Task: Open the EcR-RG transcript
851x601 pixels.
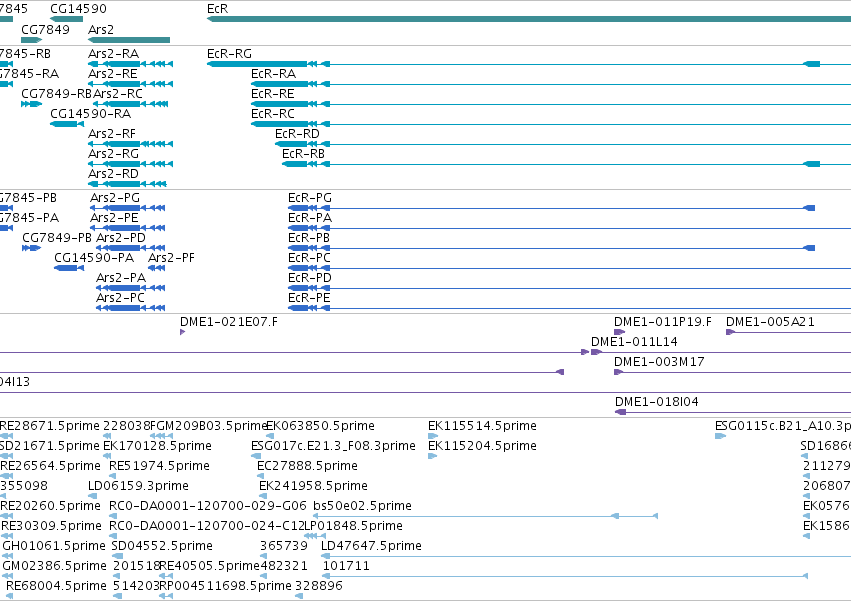Action: pos(230,54)
